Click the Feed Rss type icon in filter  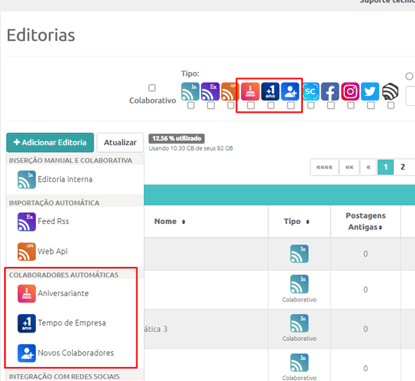(210, 91)
